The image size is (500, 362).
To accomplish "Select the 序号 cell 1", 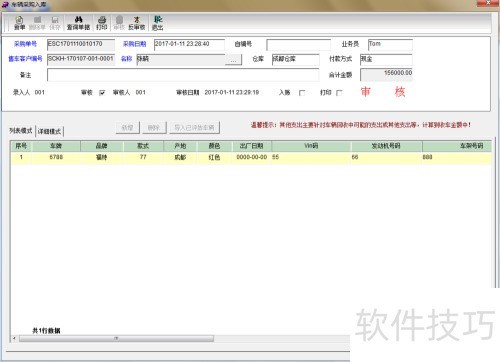I will [x=21, y=157].
